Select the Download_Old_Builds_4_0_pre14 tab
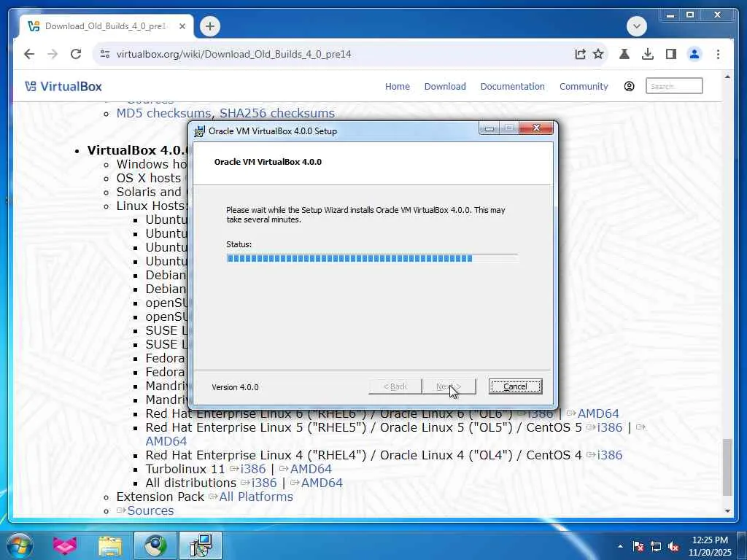747x560 pixels. (x=107, y=26)
